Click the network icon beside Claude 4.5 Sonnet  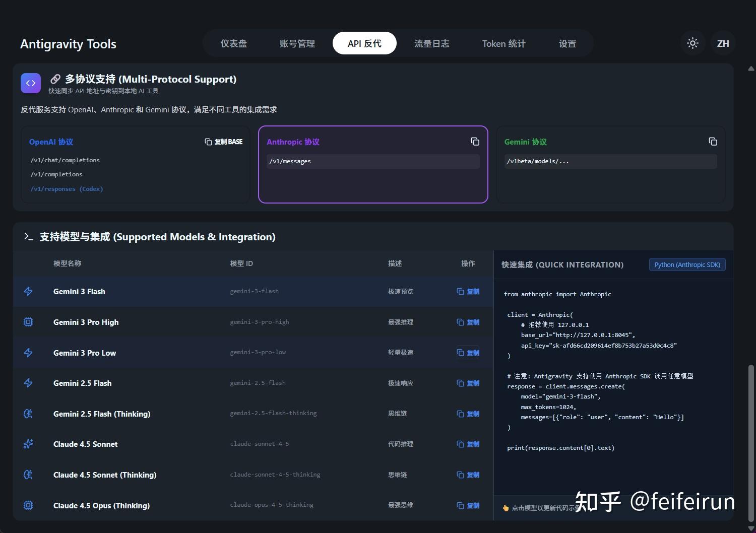tap(28, 444)
